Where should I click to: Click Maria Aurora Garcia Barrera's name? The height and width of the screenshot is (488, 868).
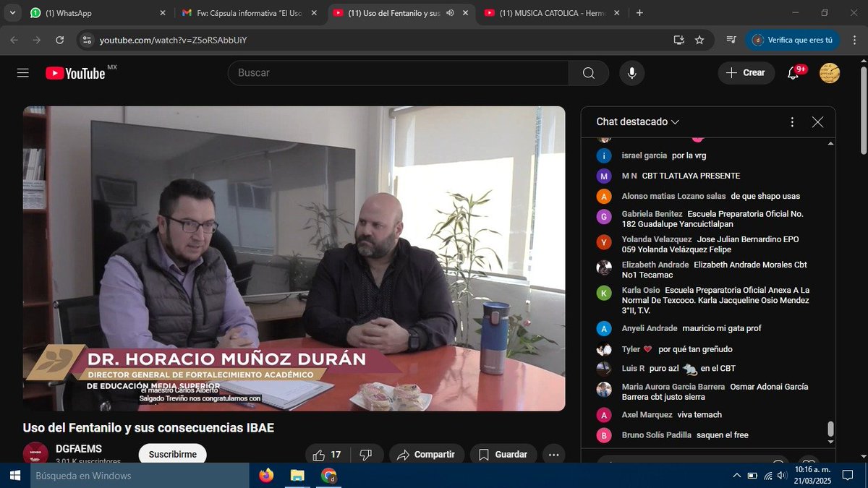point(673,387)
